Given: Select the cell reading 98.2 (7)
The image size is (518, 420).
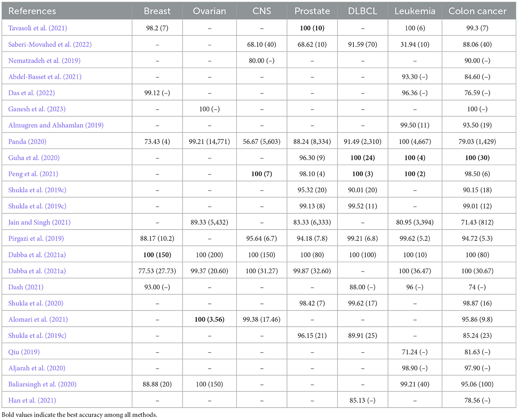Looking at the screenshot, I should [x=157, y=28].
